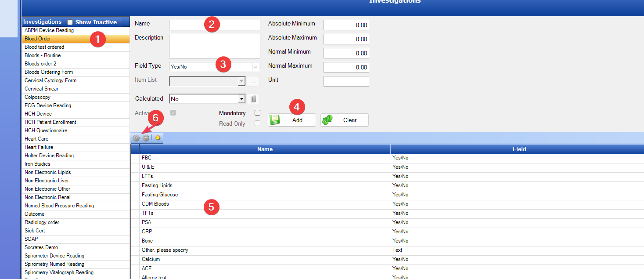Click the yellow circle toolbar icon
This screenshot has width=644, height=279.
tap(158, 138)
